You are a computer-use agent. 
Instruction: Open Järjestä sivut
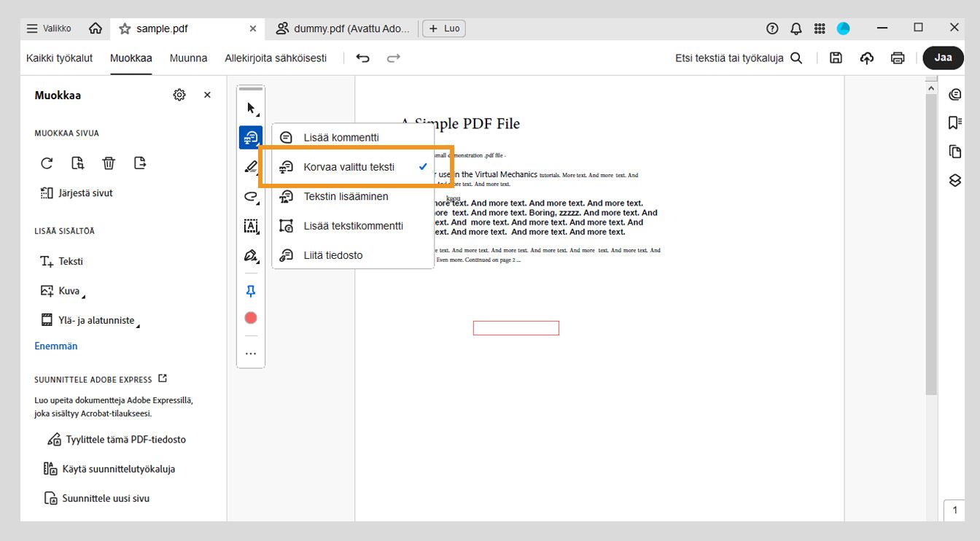coord(77,193)
